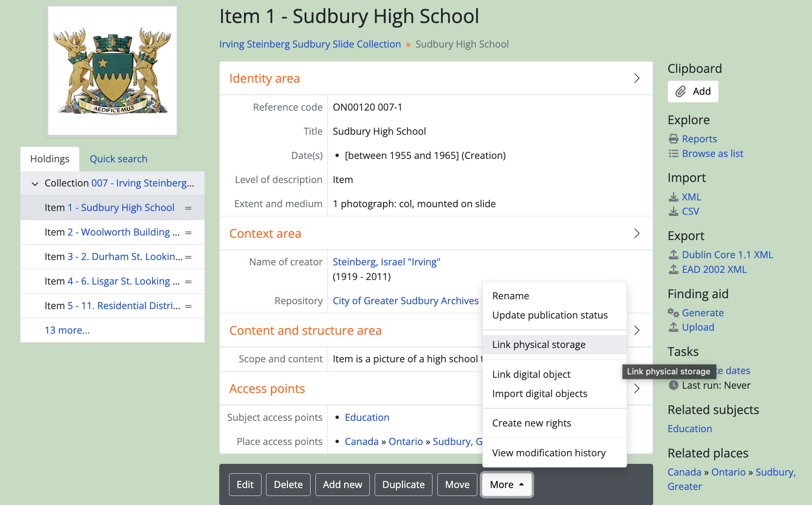Open the City of Greater Sudbury Archives link
The image size is (812, 505).
(405, 301)
